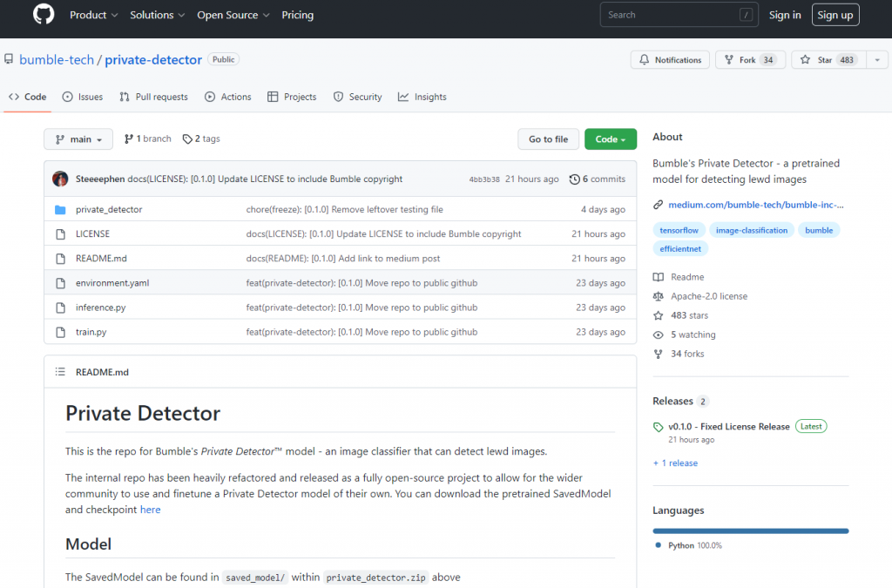Viewport: 892px width, 588px height.
Task: Click the efficientnet topic tag
Action: (680, 248)
